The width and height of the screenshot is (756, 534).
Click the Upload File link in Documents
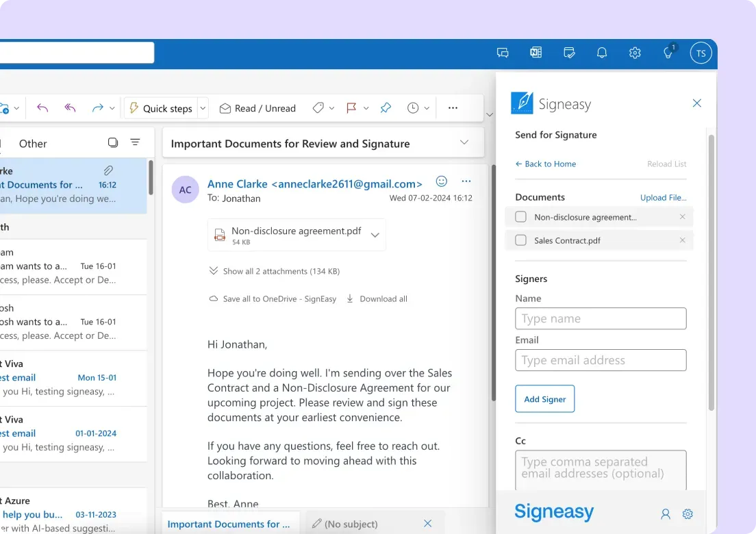[662, 197]
